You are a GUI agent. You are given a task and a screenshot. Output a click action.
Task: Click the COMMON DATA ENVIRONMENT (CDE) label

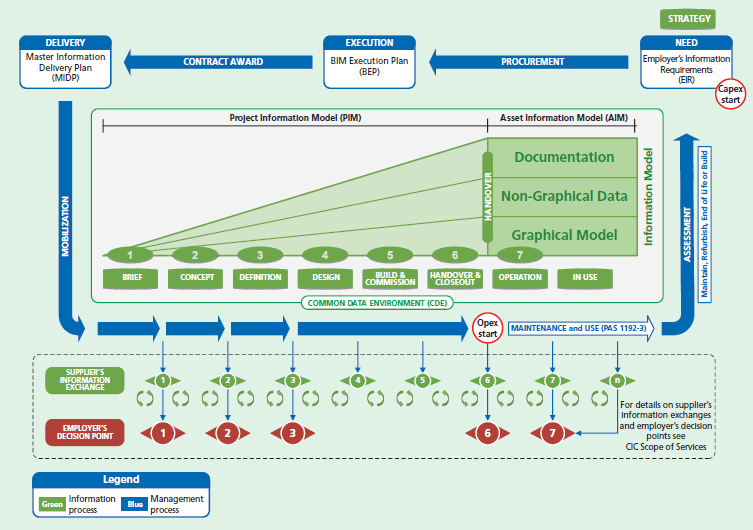click(x=377, y=303)
